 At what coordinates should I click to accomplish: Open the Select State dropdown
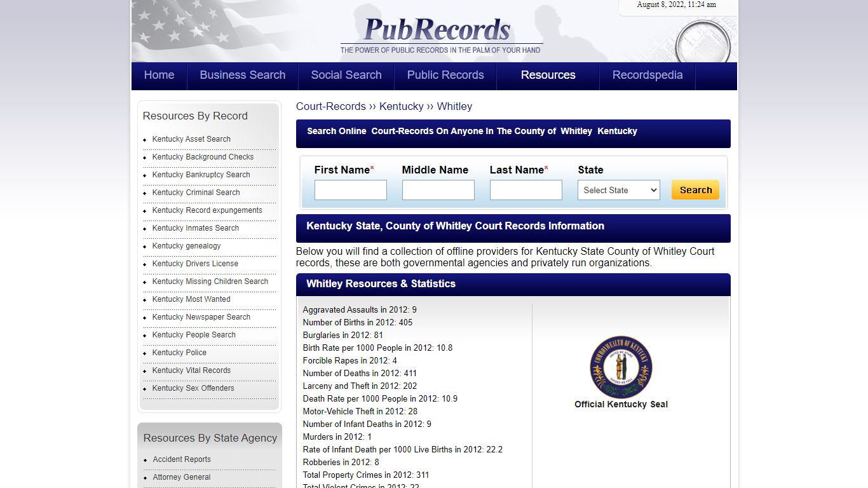click(619, 190)
